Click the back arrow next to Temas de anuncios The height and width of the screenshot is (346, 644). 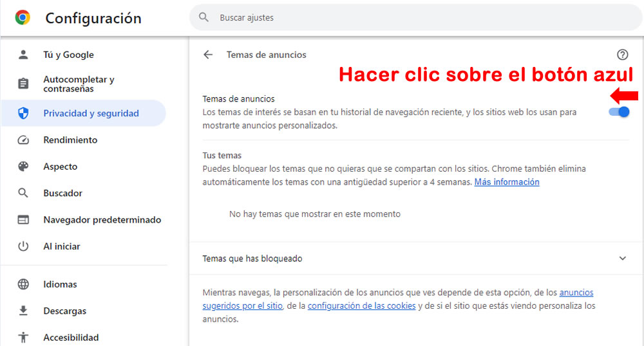(208, 55)
